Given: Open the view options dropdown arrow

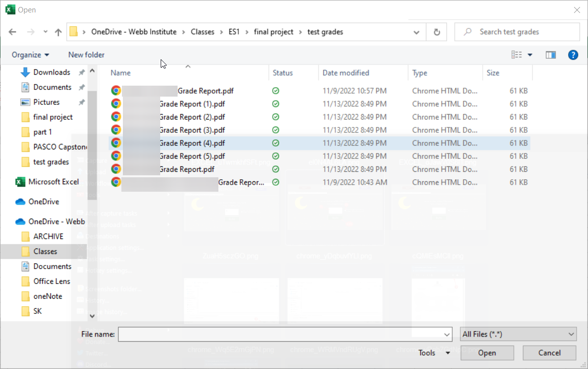Looking at the screenshot, I should pyautogui.click(x=530, y=55).
